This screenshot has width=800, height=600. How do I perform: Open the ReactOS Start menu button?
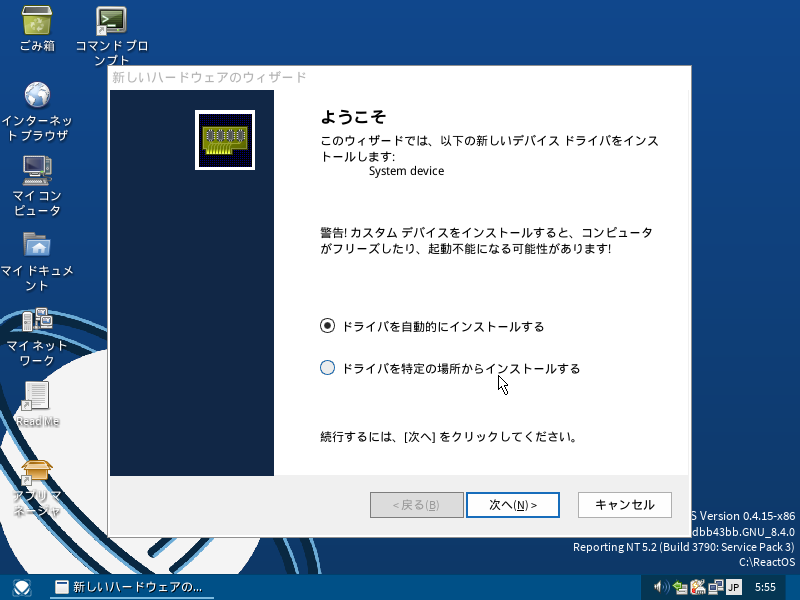(22, 587)
